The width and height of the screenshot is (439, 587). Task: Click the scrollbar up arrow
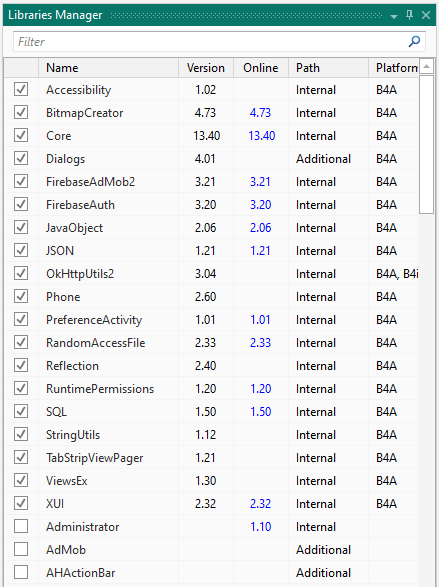click(x=426, y=67)
